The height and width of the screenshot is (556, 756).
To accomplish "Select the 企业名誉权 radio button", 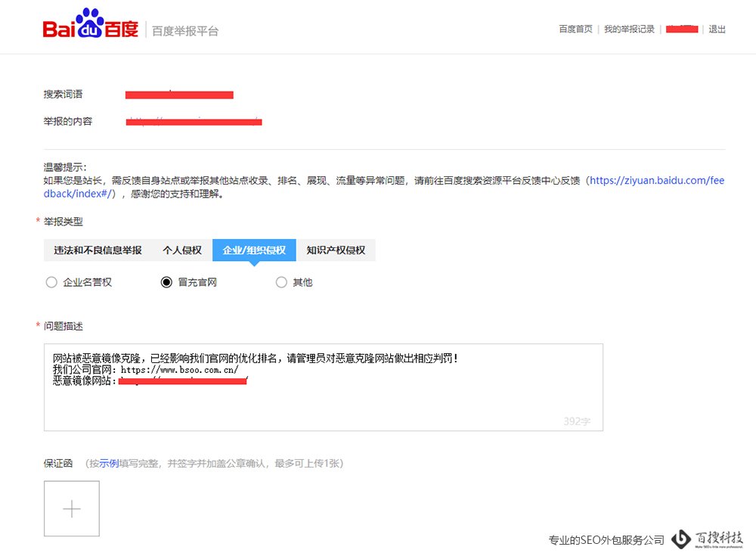I will (51, 282).
